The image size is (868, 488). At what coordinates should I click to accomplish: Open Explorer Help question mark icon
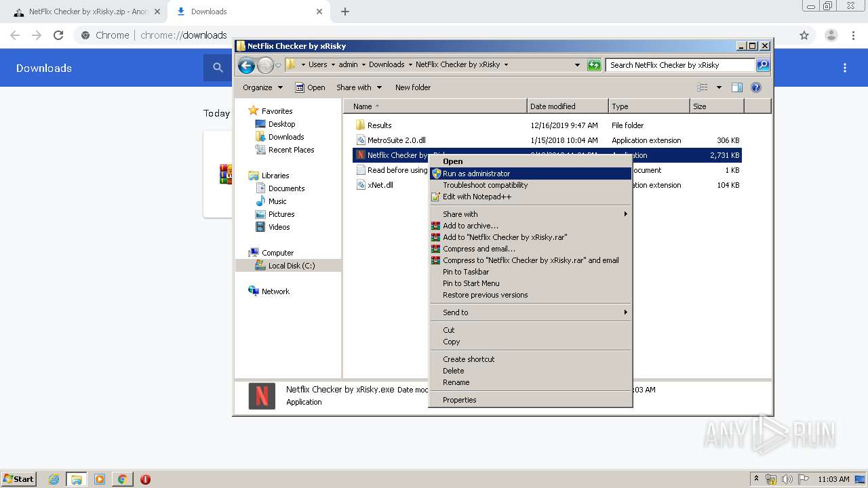[756, 87]
